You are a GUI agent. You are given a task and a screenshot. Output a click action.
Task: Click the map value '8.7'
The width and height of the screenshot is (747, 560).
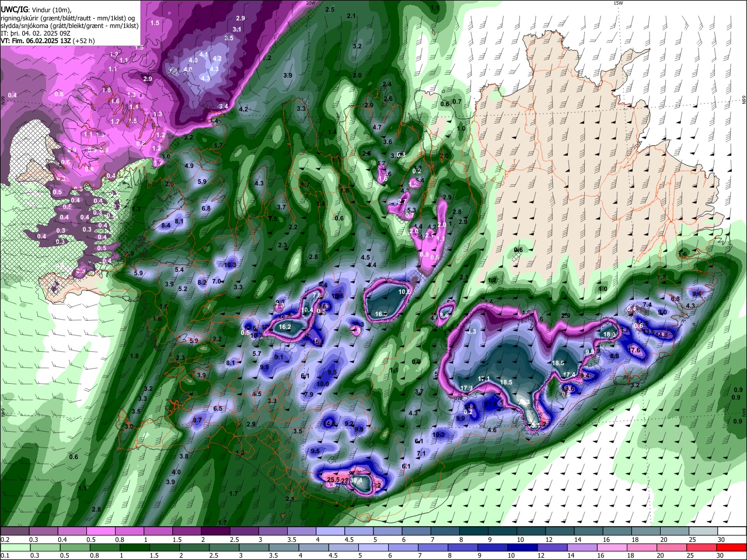[197, 420]
